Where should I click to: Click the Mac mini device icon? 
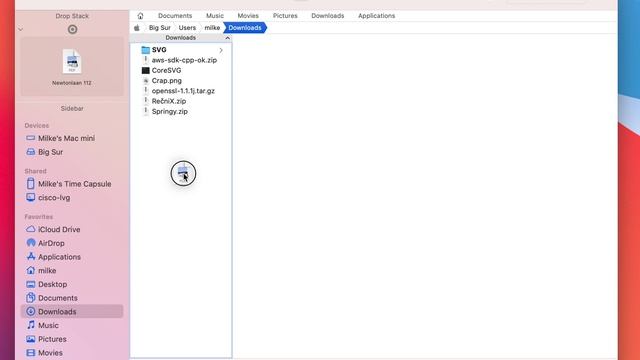[x=31, y=138]
